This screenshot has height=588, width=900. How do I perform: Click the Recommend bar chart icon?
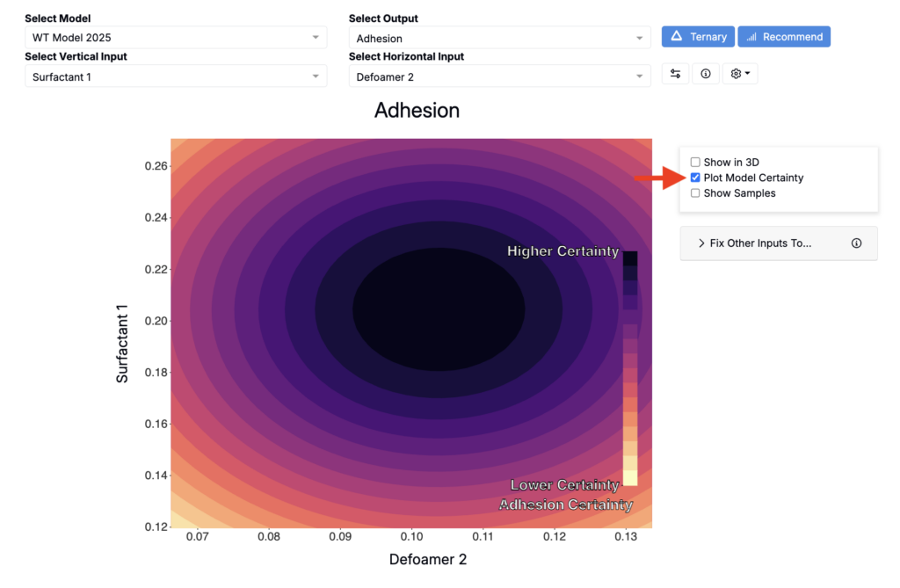pos(751,37)
